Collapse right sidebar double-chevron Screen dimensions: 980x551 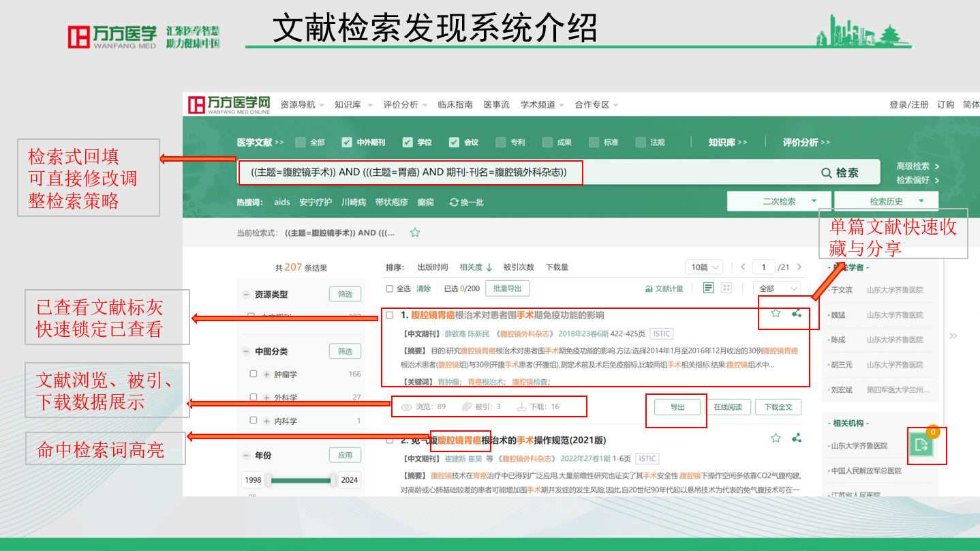click(953, 336)
